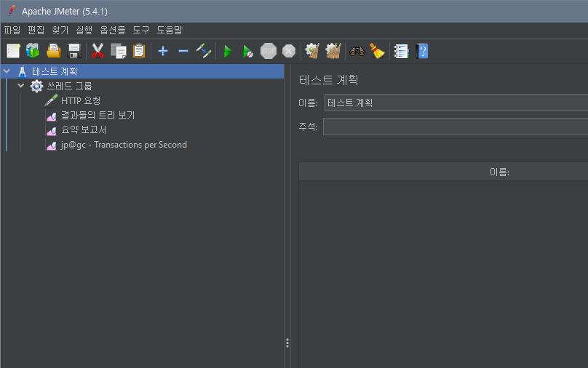Click the split pane divider handle

pos(287,343)
